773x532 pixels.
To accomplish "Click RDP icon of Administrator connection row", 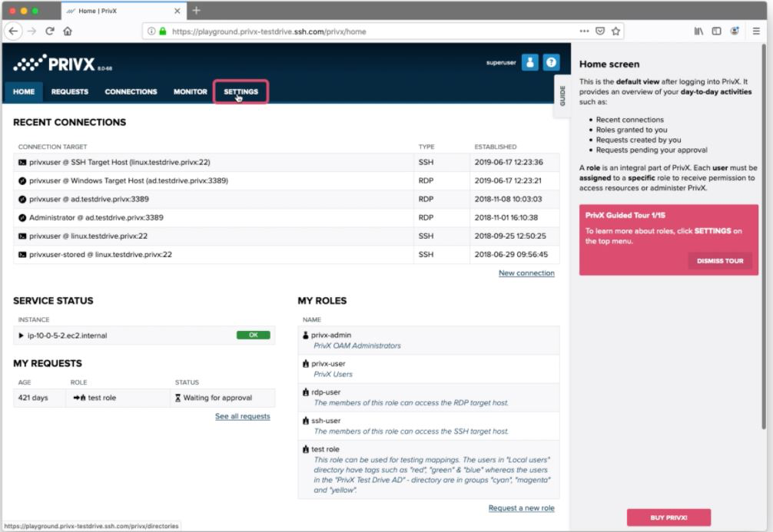I will coord(22,218).
